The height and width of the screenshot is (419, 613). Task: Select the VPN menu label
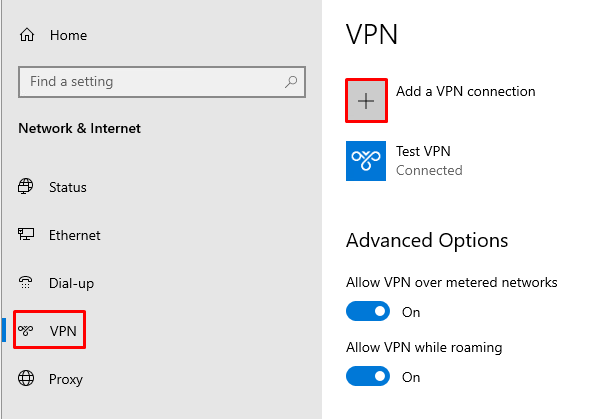[62, 331]
